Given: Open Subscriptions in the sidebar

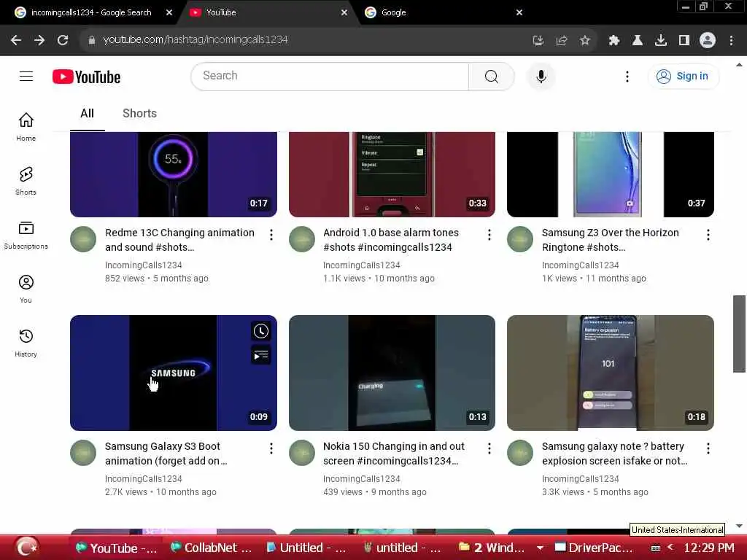Looking at the screenshot, I should pos(26,236).
